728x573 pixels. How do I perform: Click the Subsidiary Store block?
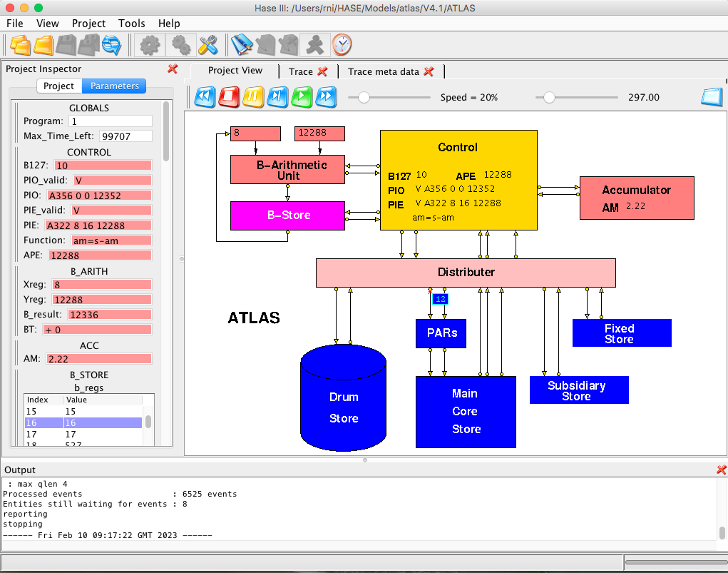579,390
